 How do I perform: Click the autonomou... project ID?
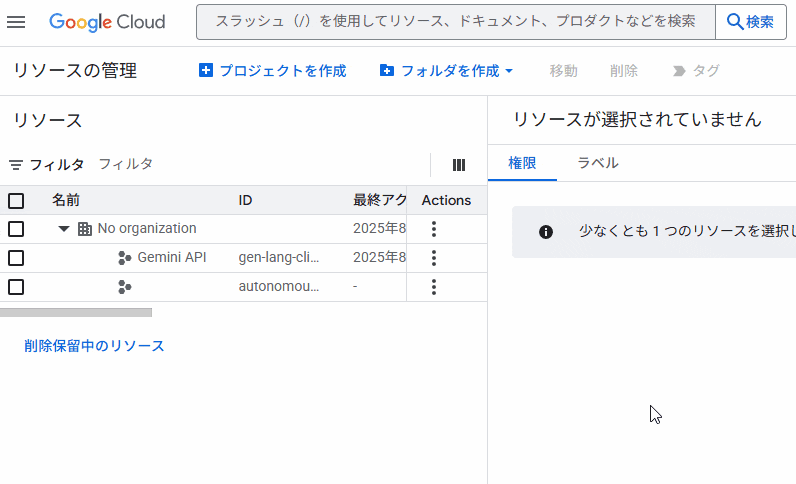(279, 286)
